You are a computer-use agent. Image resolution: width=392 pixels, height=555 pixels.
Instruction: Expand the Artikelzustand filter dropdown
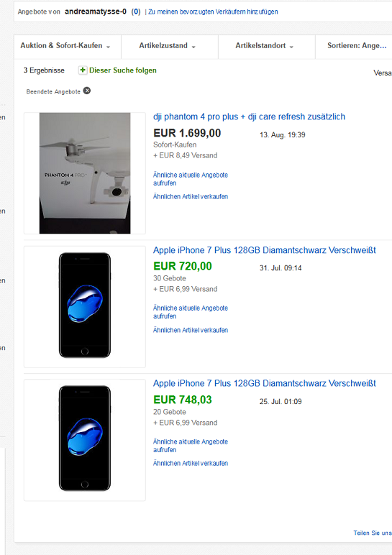tap(170, 46)
